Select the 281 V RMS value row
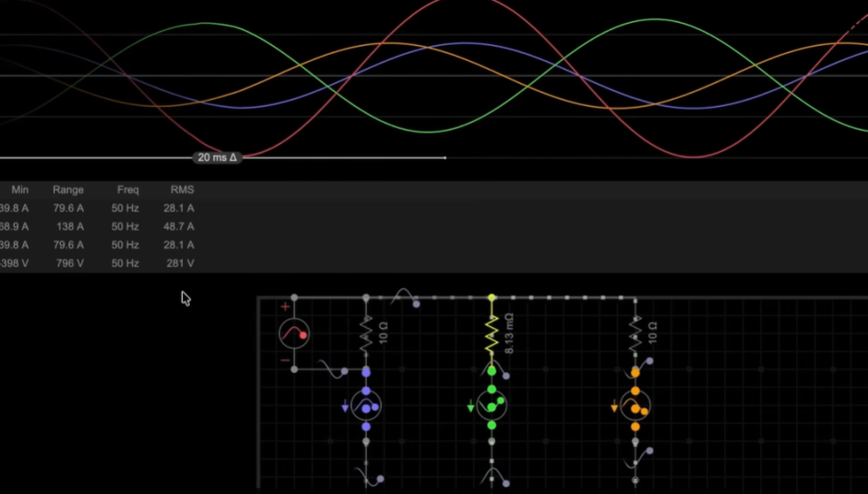868x494 pixels. [x=181, y=264]
